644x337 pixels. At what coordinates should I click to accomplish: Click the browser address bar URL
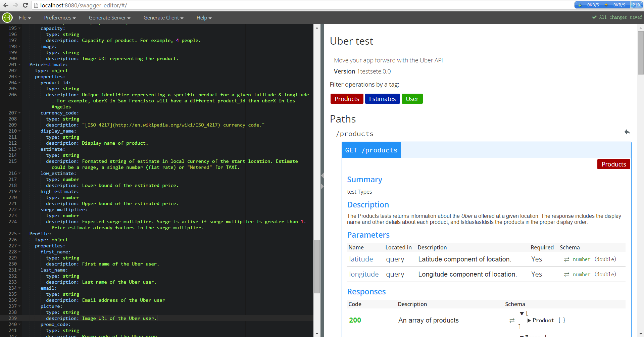84,5
